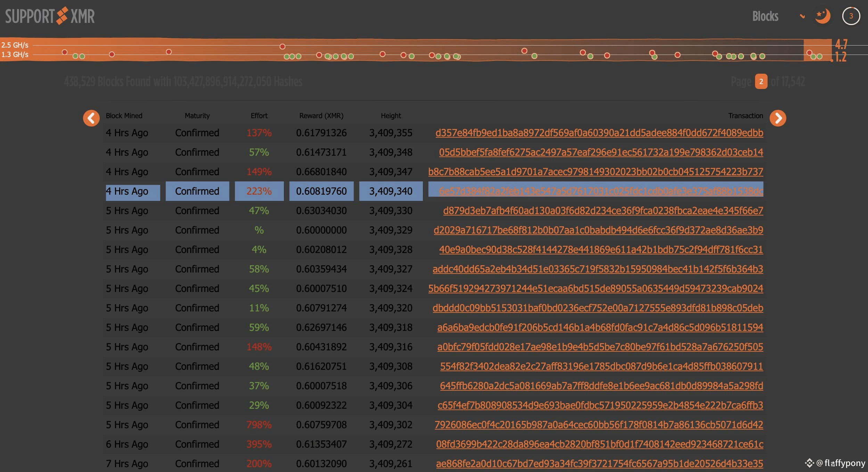Open transaction 554f82f3402dea82…
The image size is (868, 472).
click(601, 366)
